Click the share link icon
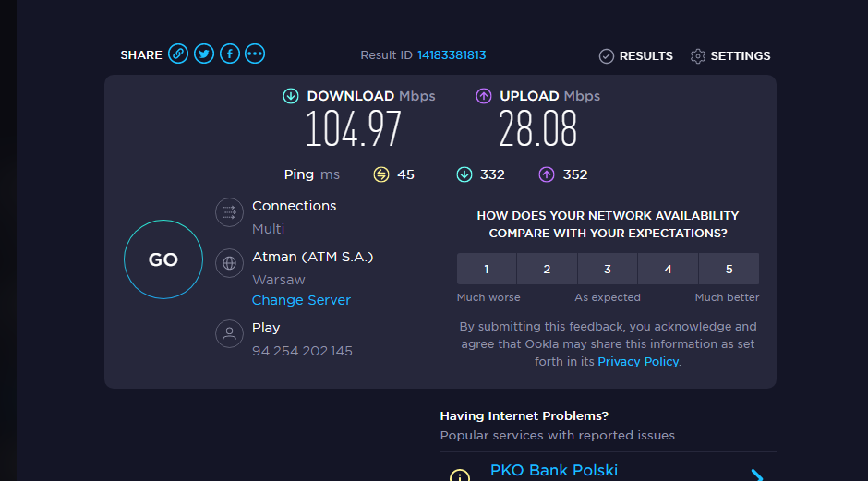This screenshot has width=868, height=481. tap(178, 54)
